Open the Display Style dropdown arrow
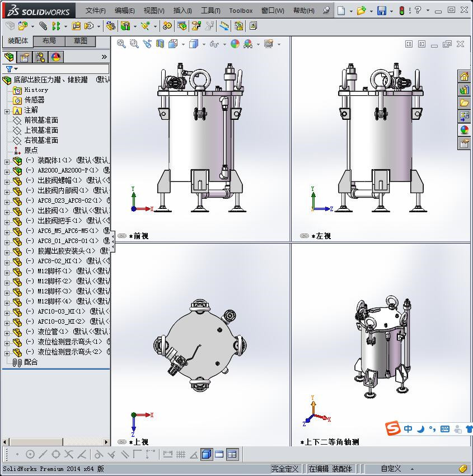Image resolution: width=473 pixels, height=476 pixels. (204, 45)
